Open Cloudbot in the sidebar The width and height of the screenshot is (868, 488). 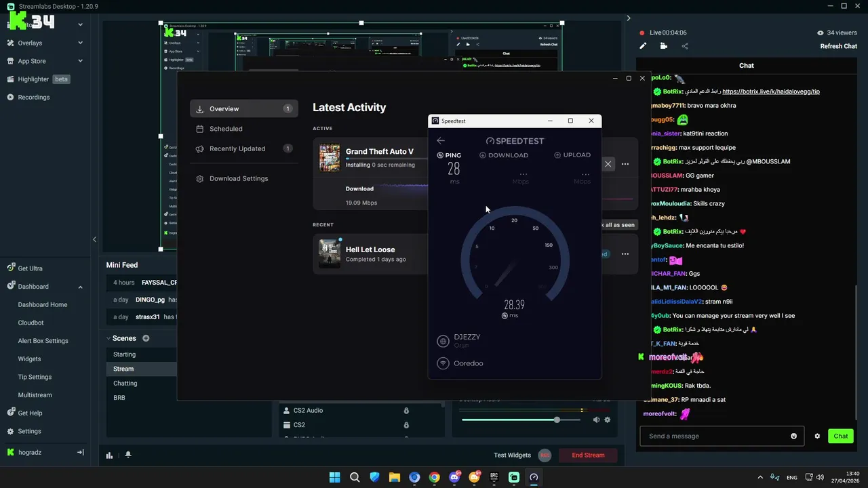31,323
